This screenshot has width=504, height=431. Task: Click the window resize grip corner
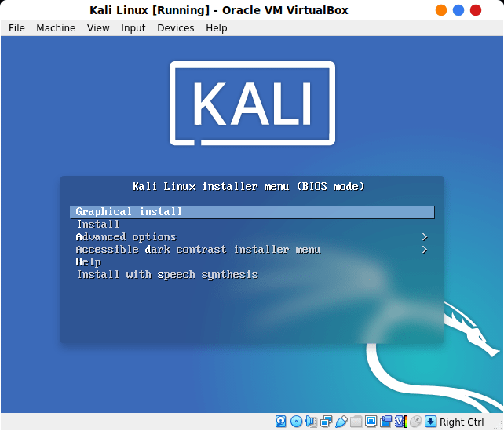pyautogui.click(x=499, y=426)
